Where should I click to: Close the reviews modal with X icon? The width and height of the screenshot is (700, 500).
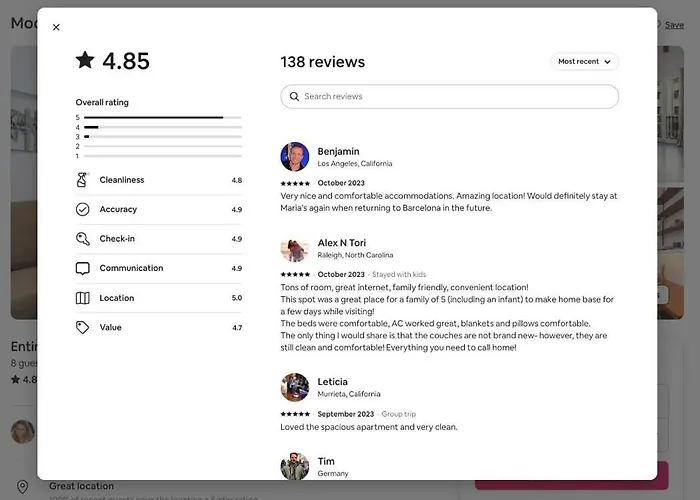click(x=56, y=27)
